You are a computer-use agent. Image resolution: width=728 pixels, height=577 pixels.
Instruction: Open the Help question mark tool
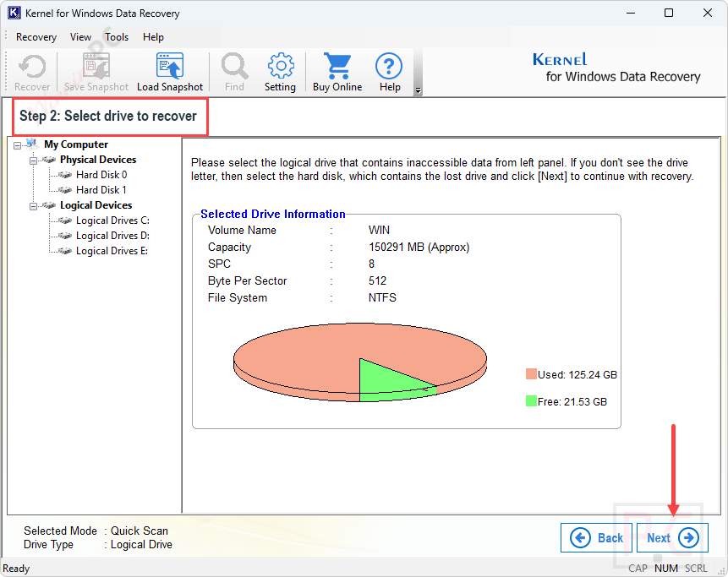coord(389,72)
